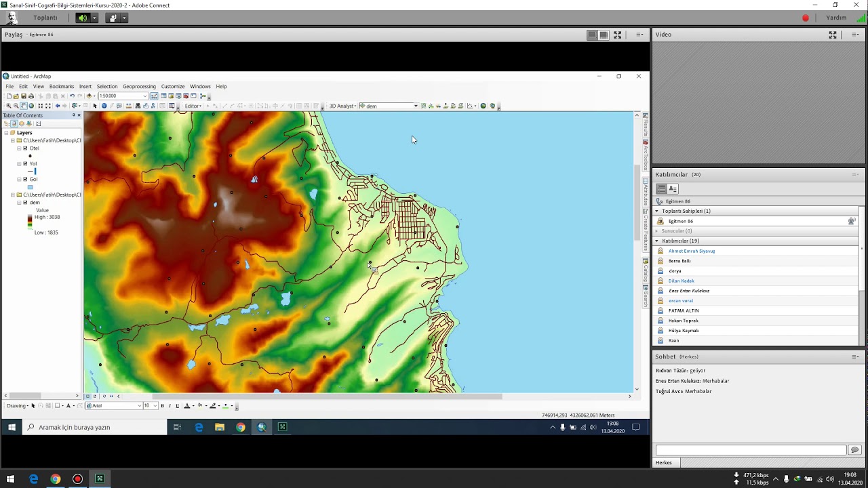This screenshot has height=488, width=868.
Task: Open the Editor Toolbar icon
Action: pyautogui.click(x=154, y=96)
